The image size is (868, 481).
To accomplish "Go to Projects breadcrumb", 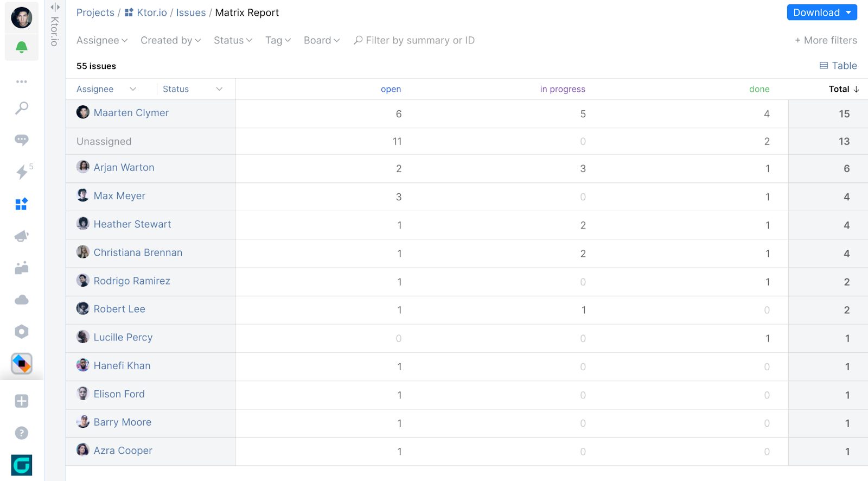I will click(x=95, y=12).
